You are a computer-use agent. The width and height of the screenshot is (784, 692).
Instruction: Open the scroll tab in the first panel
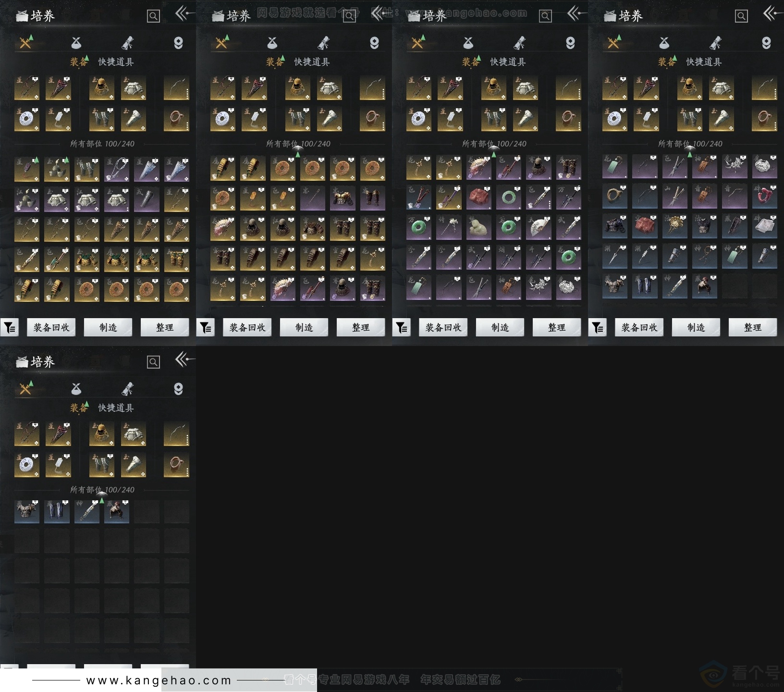[127, 43]
